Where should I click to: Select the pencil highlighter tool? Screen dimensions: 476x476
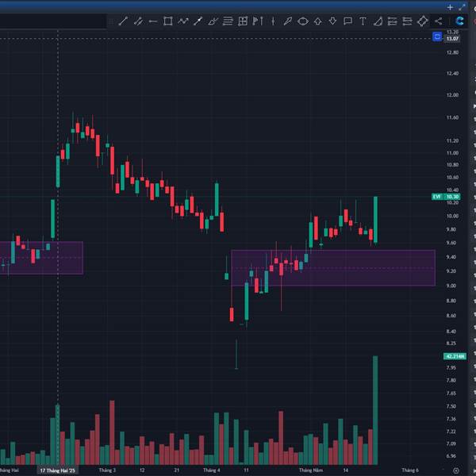pyautogui.click(x=287, y=21)
